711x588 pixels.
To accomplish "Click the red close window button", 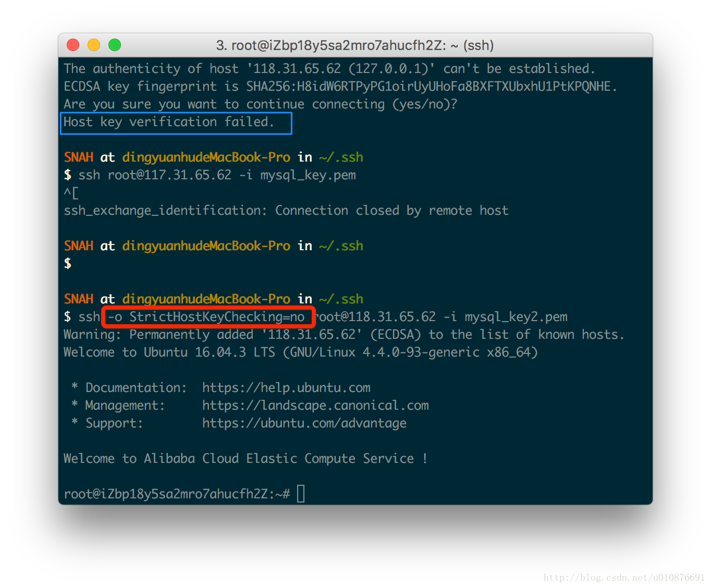I will (x=73, y=45).
